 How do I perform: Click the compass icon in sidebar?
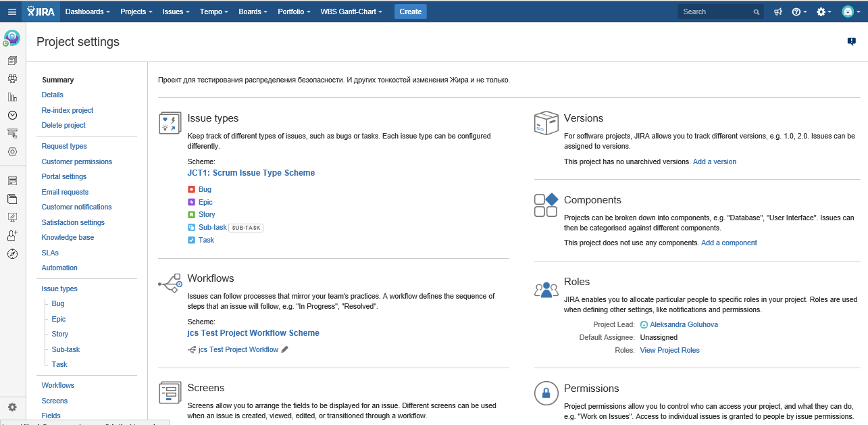click(12, 254)
